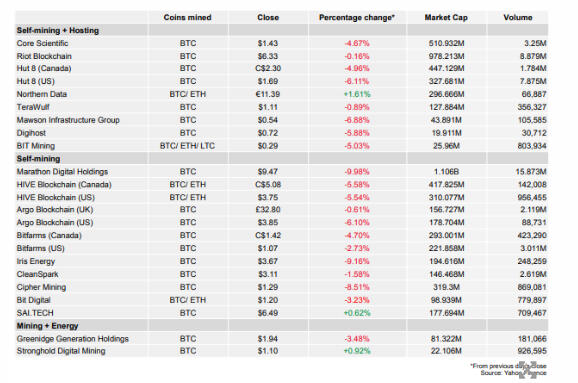Image resolution: width=578 pixels, height=383 pixels.
Task: Click the 1.106B market cap value
Action: [x=446, y=171]
